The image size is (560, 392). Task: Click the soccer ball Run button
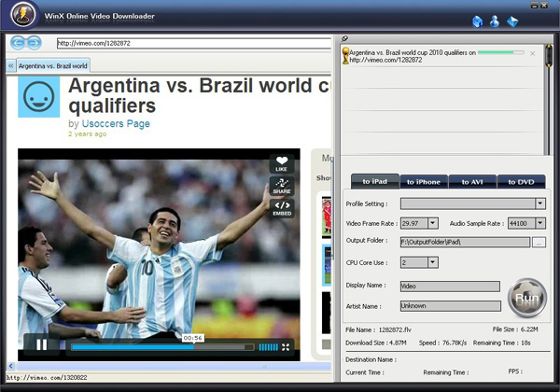pyautogui.click(x=527, y=298)
